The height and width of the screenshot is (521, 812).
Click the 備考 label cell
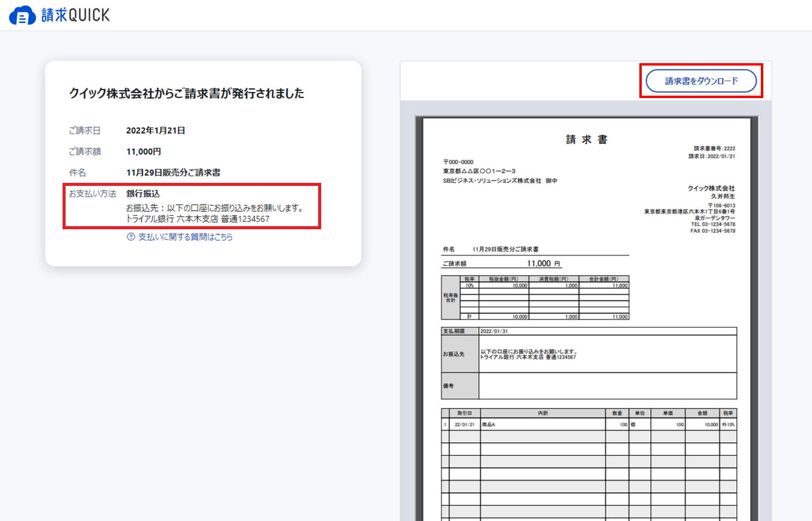460,386
